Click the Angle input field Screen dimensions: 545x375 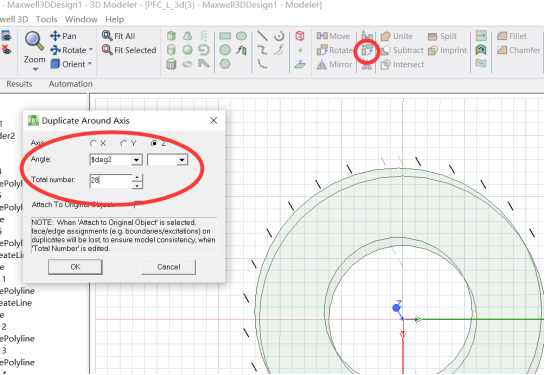coord(111,160)
